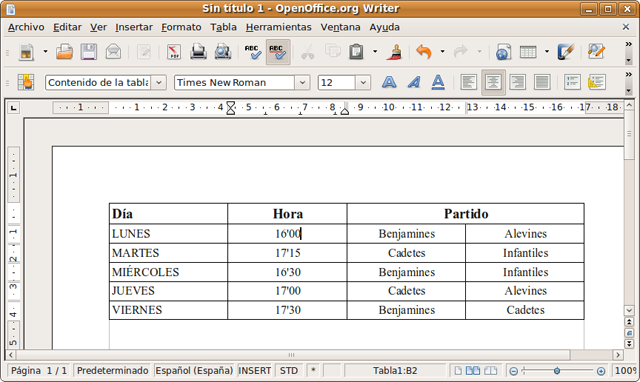Click the New document icon
640x382 pixels.
tap(27, 52)
